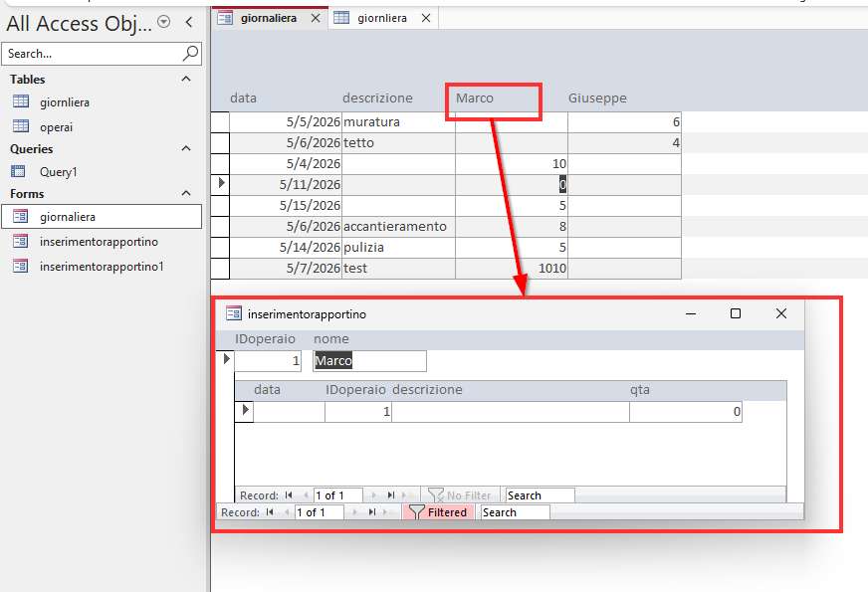This screenshot has width=868, height=592.
Task: Go to previous record beside Filtered button
Action: pos(287,512)
